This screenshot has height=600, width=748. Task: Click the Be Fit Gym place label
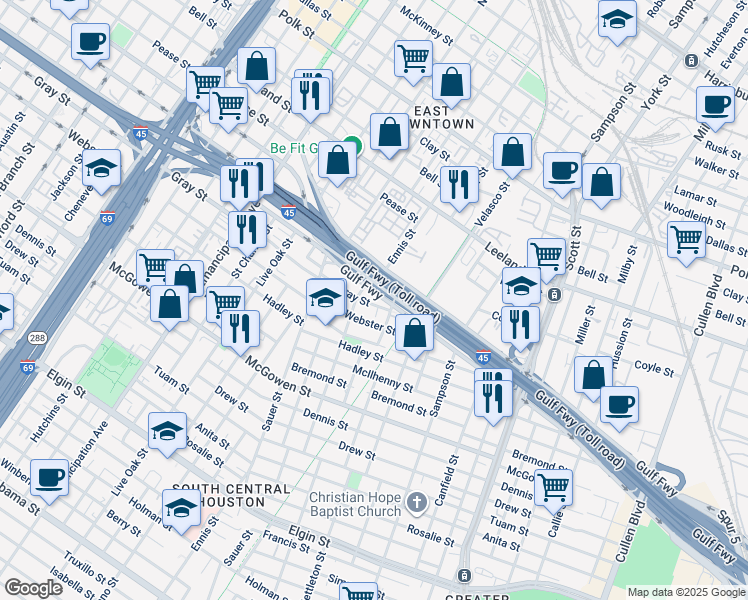click(x=295, y=148)
